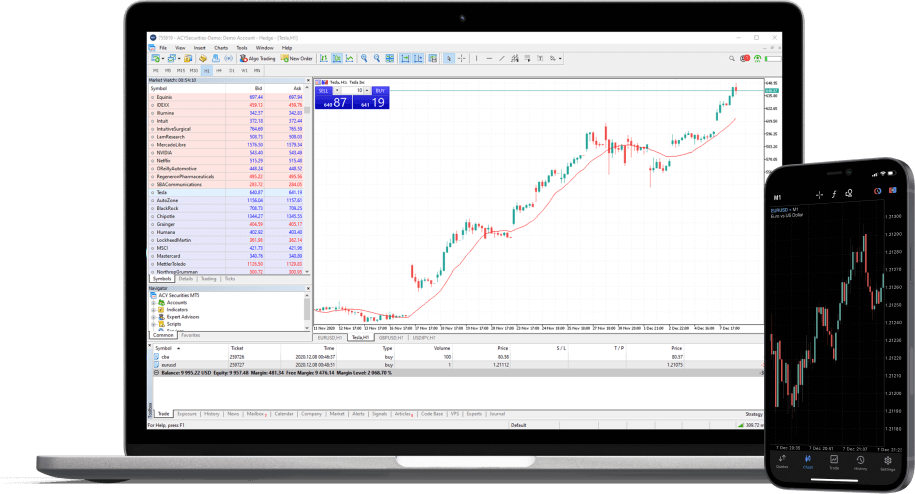Expand the Accounts node in Navigator
The height and width of the screenshot is (494, 915).
coord(153,302)
